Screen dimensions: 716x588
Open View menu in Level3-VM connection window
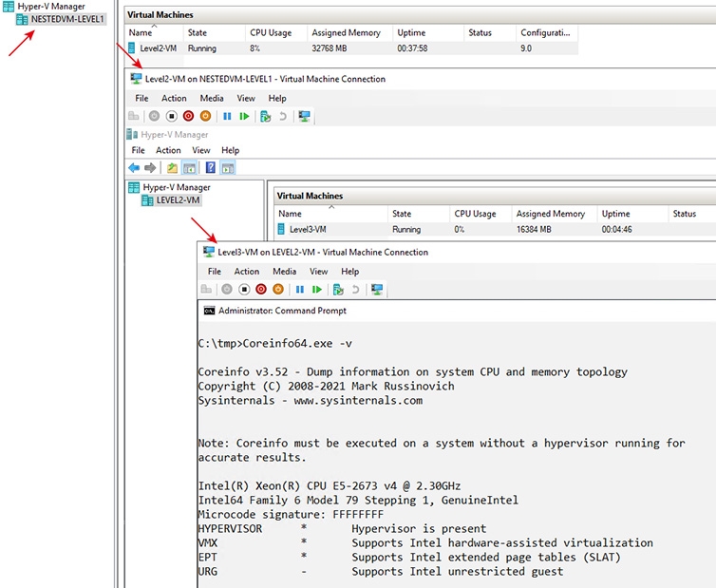click(319, 272)
